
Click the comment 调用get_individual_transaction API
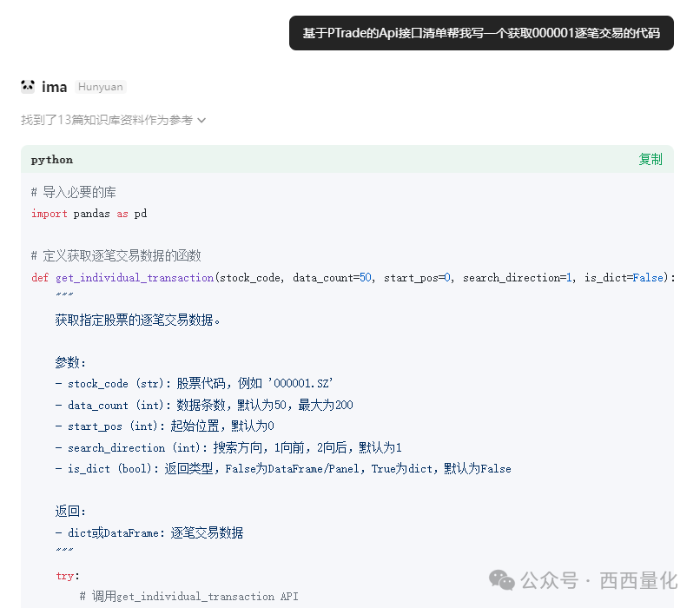point(189,597)
